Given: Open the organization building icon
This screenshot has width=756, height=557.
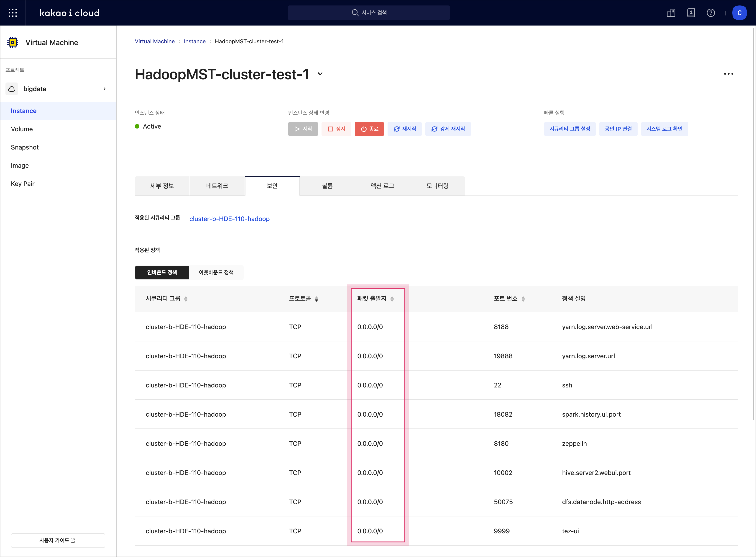Looking at the screenshot, I should click(x=671, y=13).
